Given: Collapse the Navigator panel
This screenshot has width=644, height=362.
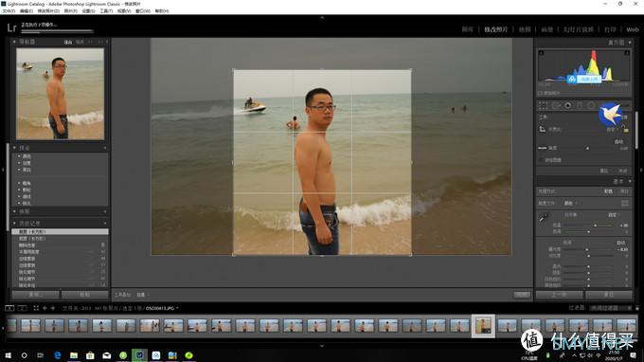Looking at the screenshot, I should (14, 42).
